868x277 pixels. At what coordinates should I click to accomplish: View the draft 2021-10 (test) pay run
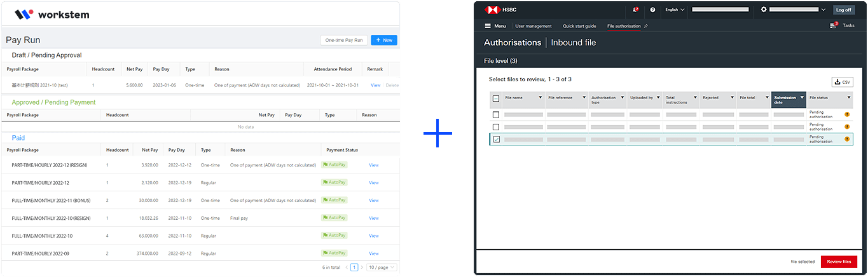tap(375, 85)
